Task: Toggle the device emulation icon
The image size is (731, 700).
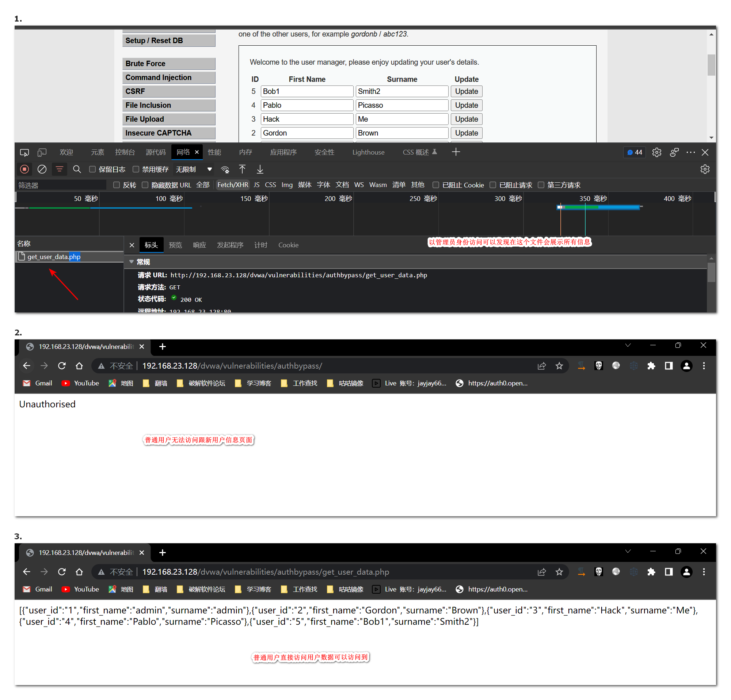Action: click(x=42, y=152)
